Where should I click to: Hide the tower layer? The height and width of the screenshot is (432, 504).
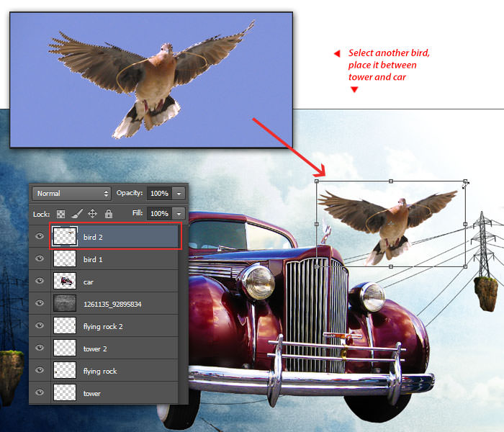click(40, 392)
